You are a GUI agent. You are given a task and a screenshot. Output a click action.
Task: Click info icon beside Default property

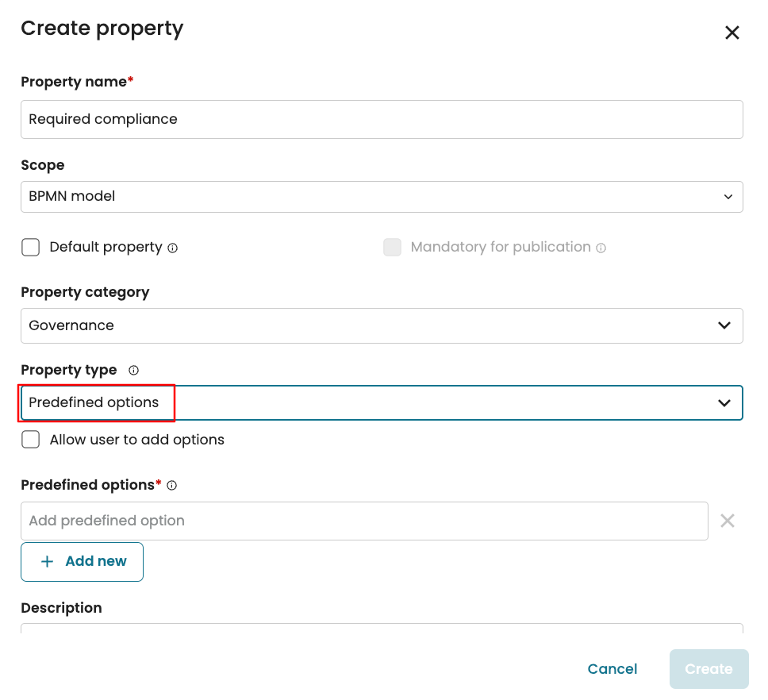click(173, 248)
